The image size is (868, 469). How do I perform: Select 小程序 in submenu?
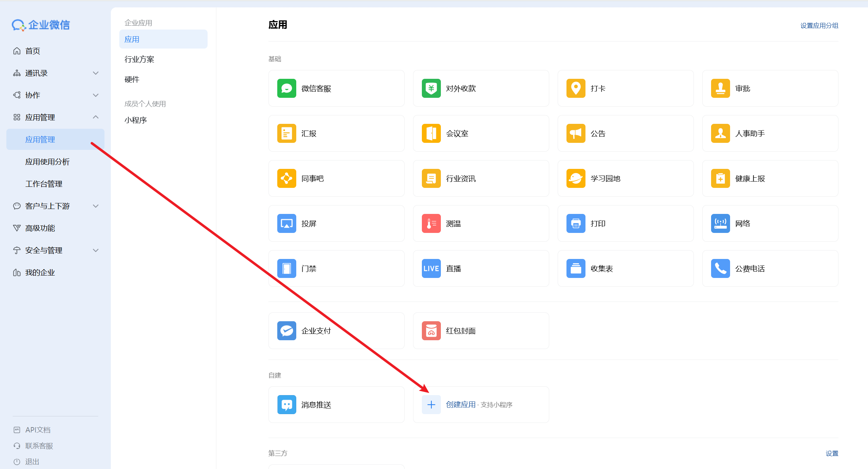click(x=135, y=120)
